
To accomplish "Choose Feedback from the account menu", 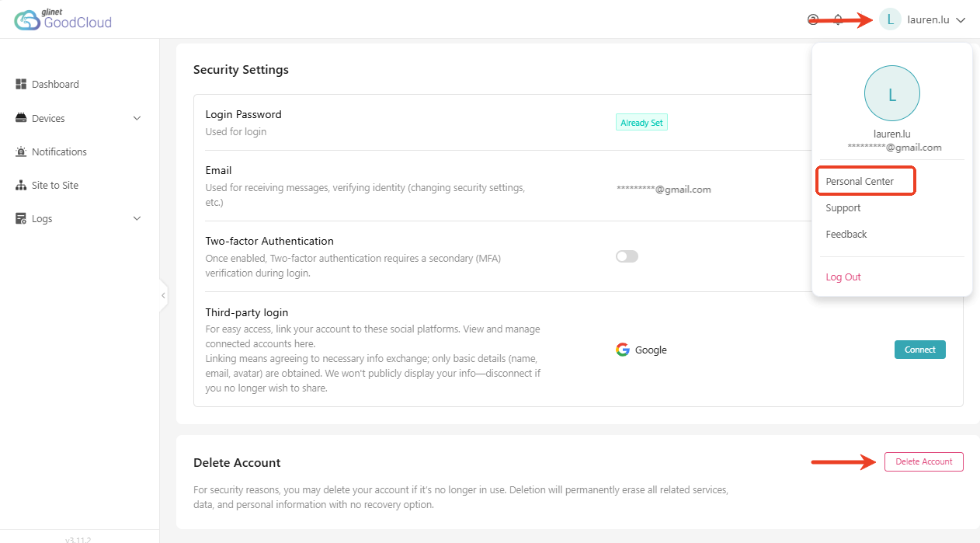I will (846, 234).
